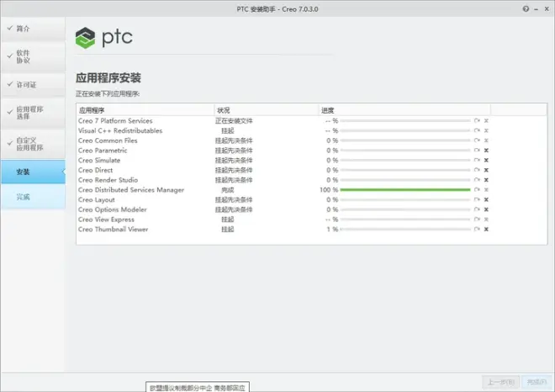Click retry icon for Creo Options Modeler
This screenshot has height=392, width=555.
477,209
